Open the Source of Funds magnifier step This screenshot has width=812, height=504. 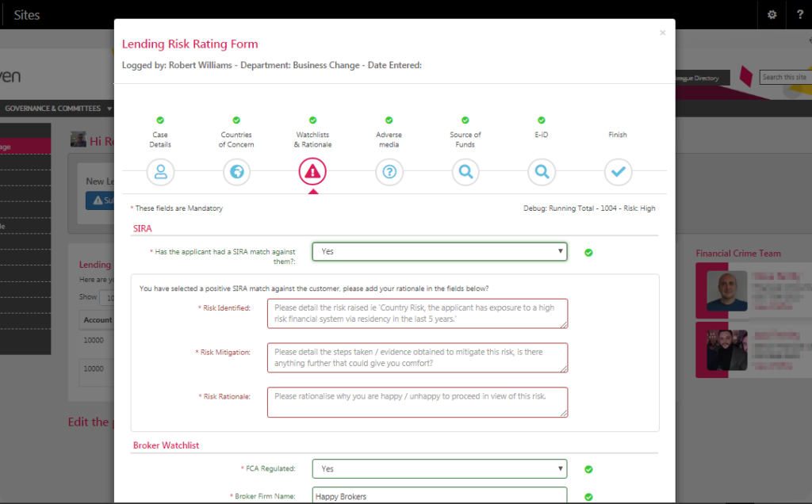(x=465, y=171)
